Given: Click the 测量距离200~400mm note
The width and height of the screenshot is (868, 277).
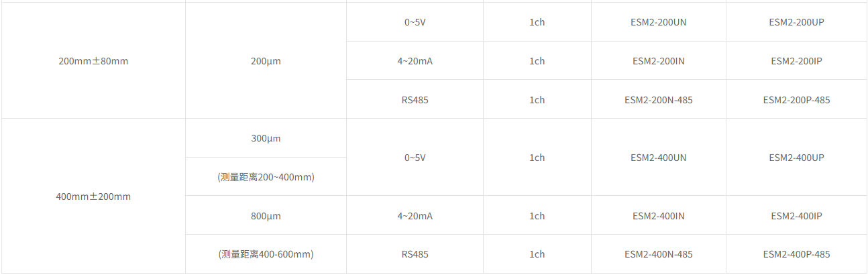Looking at the screenshot, I should pyautogui.click(x=266, y=177).
